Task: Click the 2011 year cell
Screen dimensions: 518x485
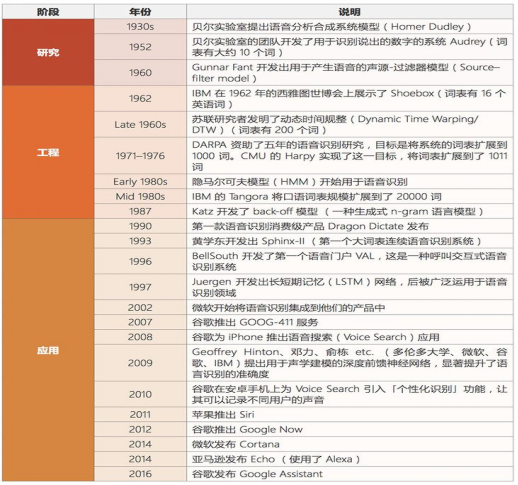Action: (x=140, y=414)
